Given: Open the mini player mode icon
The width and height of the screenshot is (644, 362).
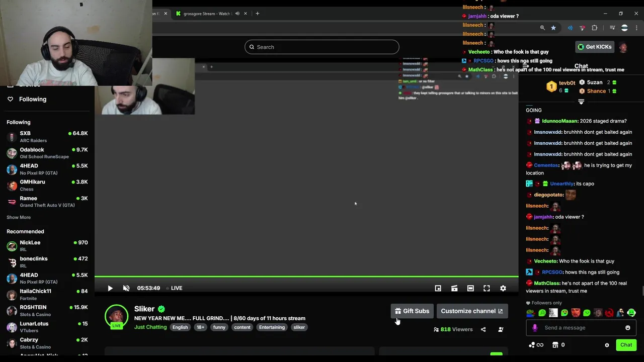Looking at the screenshot, I should point(438,288).
